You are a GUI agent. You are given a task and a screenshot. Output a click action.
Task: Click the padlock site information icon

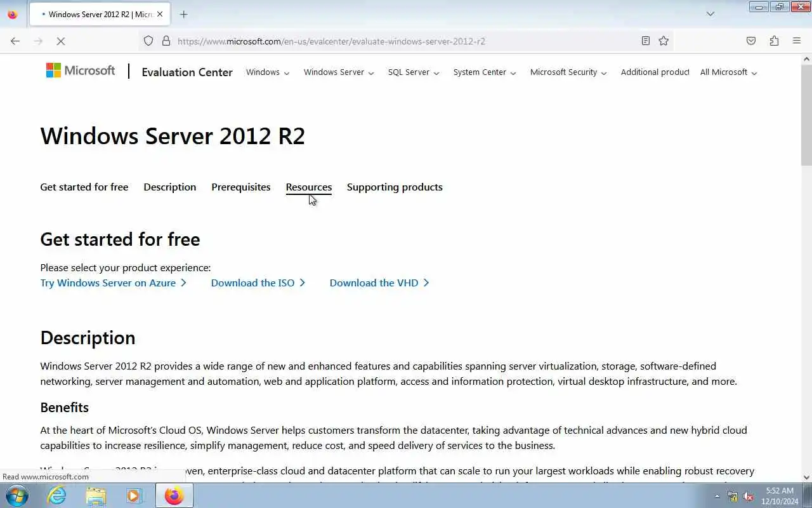(x=166, y=41)
